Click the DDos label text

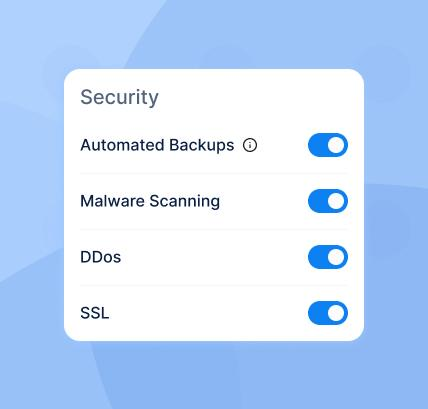pos(101,257)
